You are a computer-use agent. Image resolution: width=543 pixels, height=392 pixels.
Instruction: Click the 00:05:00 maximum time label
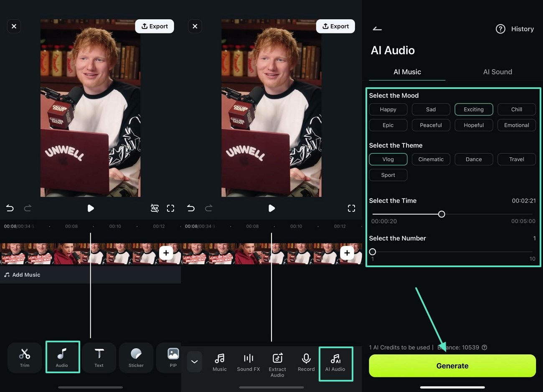click(x=523, y=221)
